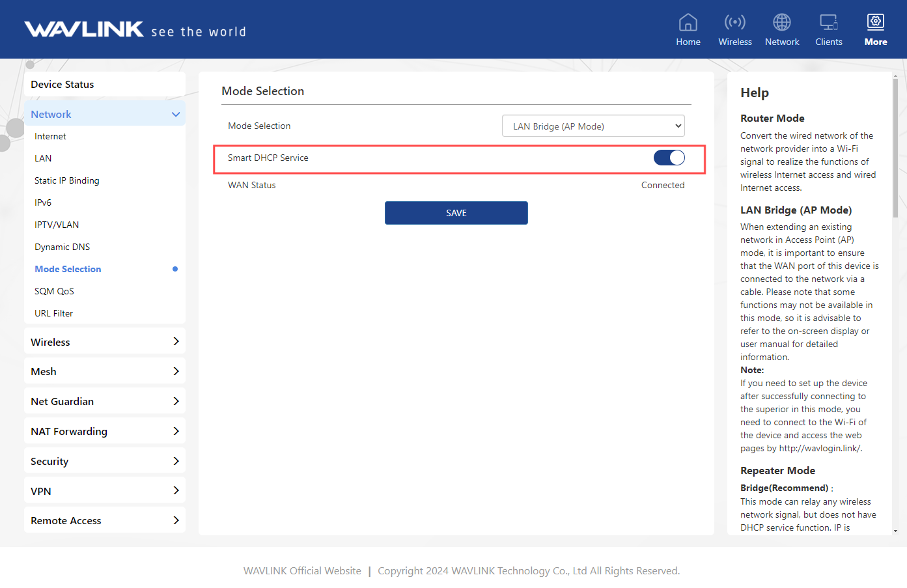Click the More settings icon

875,23
